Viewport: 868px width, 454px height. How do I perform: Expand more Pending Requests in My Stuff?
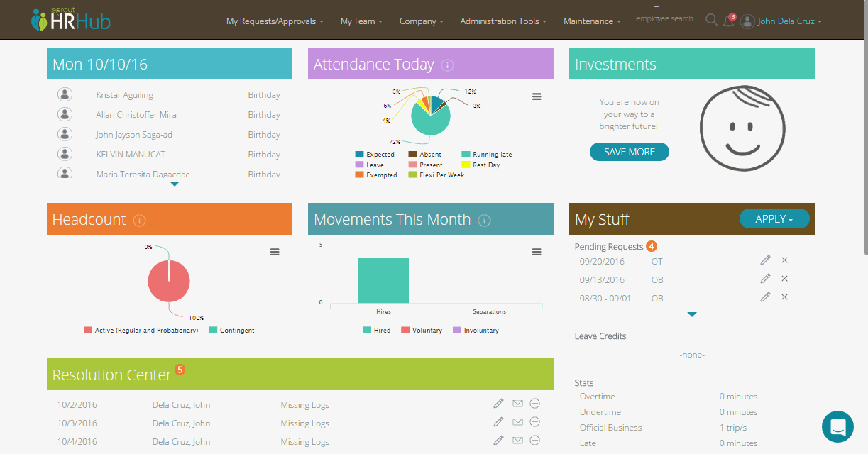coord(692,314)
